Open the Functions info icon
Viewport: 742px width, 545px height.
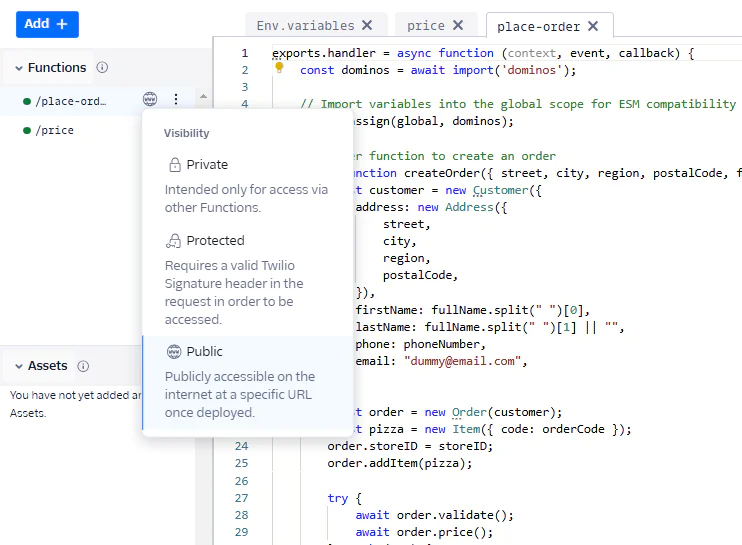pos(102,68)
